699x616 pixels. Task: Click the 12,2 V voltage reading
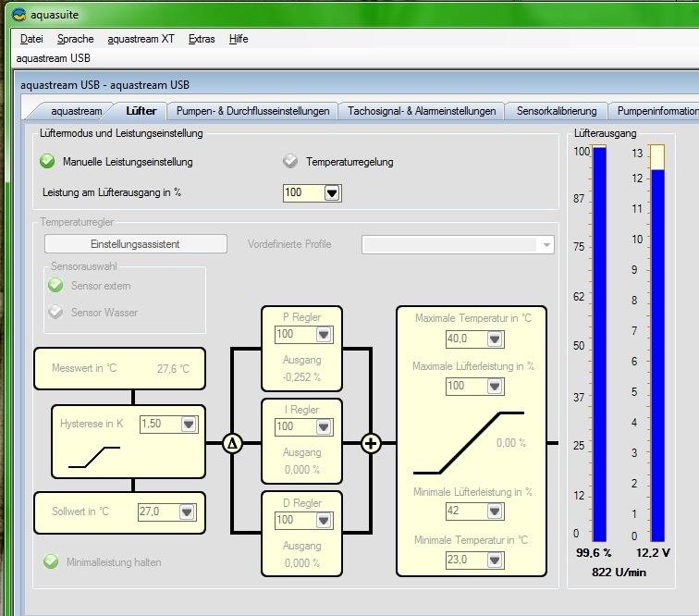(653, 553)
